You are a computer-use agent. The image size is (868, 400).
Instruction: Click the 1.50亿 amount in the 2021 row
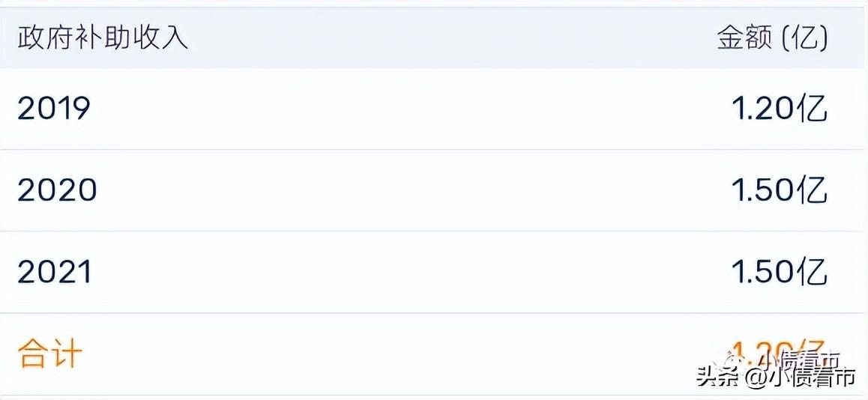[x=780, y=272]
